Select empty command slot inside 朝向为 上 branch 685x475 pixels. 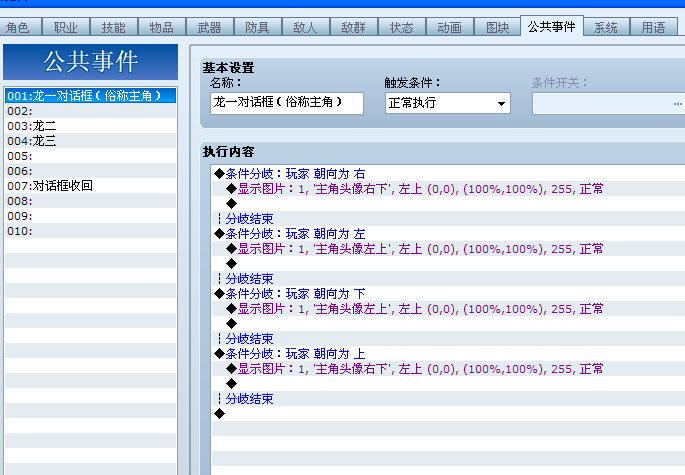448,384
